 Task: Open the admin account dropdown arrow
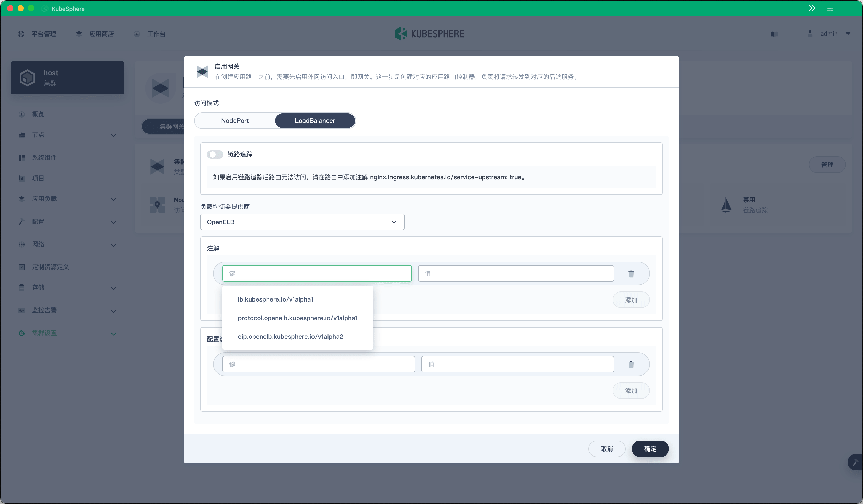tap(848, 34)
